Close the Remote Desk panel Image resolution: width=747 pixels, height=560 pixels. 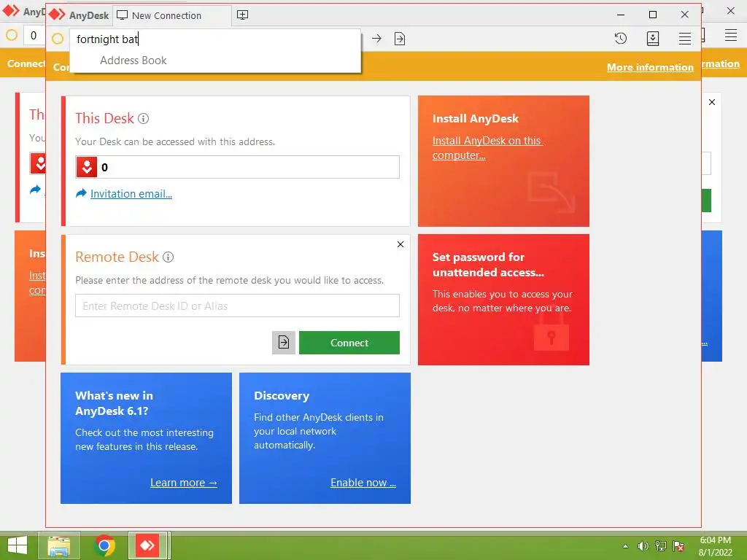click(400, 244)
